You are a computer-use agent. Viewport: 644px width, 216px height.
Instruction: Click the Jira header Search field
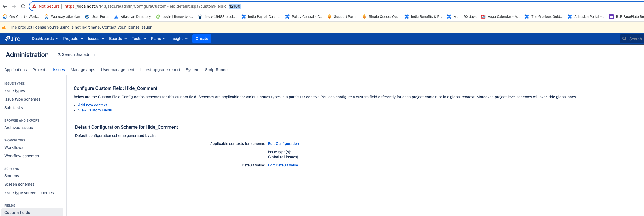[x=632, y=39]
